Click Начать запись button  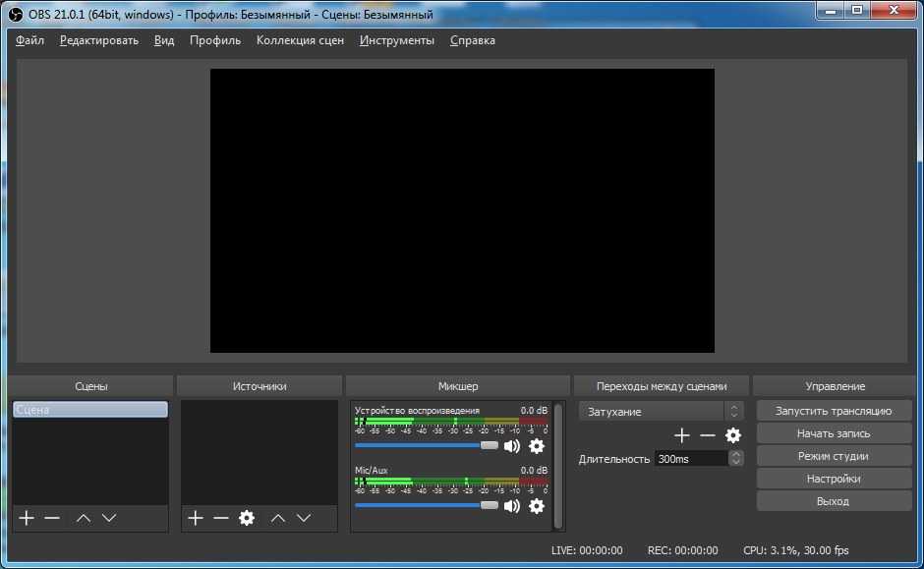point(834,433)
